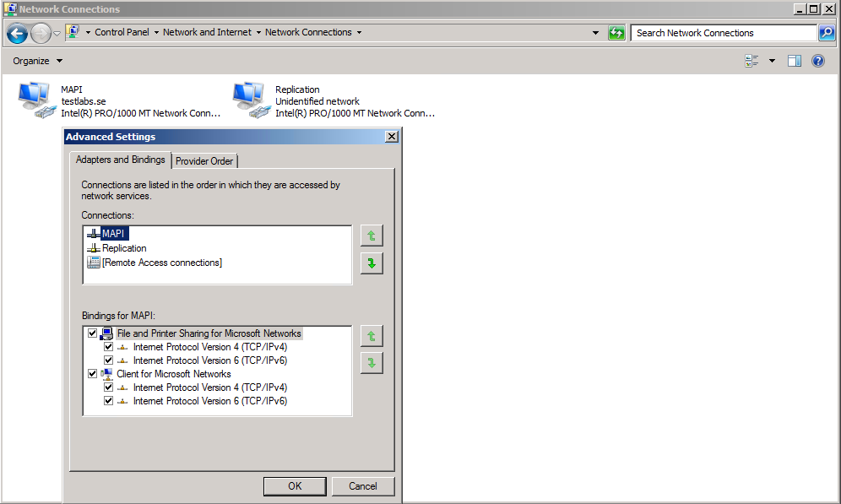Uncheck Client for Microsoft Networks binding
Viewport: 841px width, 504px height.
(92, 374)
